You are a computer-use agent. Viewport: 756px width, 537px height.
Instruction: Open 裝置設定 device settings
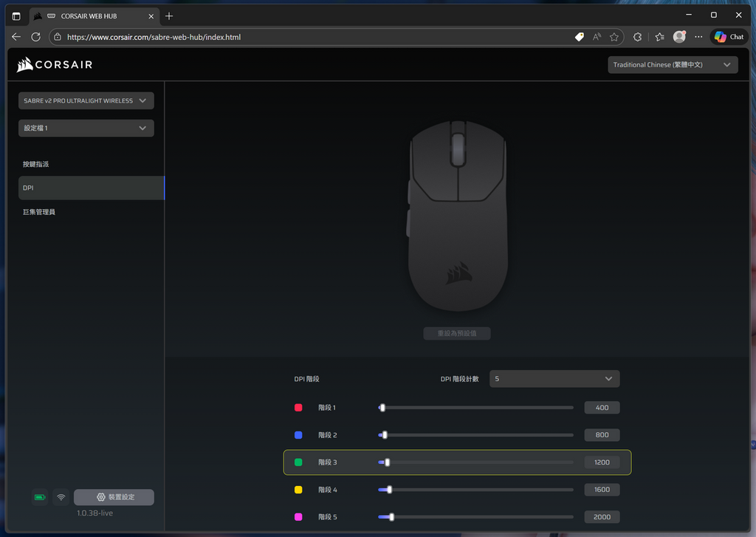pyautogui.click(x=114, y=497)
